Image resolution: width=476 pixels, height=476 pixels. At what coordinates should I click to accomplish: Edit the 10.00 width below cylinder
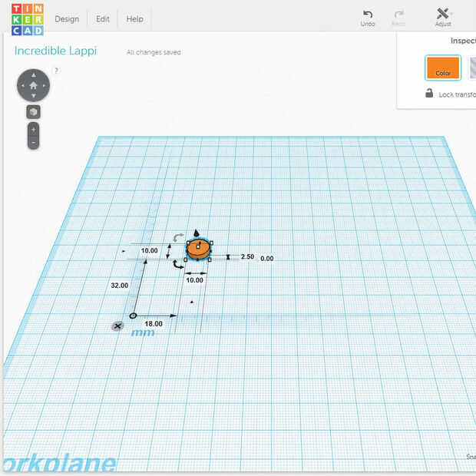194,280
